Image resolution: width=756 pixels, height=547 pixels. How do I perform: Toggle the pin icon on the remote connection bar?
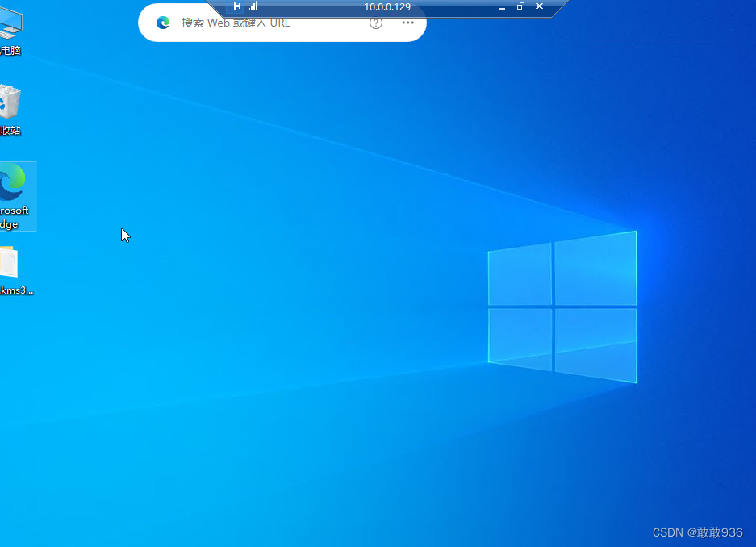click(236, 6)
